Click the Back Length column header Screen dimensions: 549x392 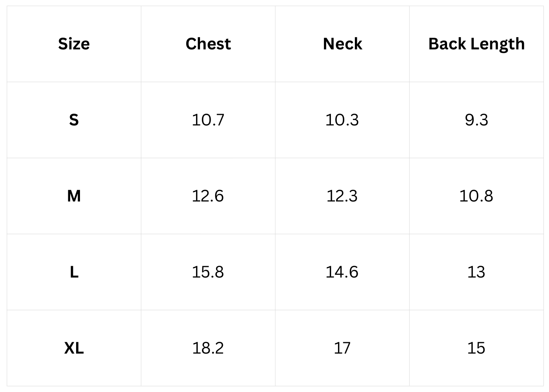click(x=476, y=44)
